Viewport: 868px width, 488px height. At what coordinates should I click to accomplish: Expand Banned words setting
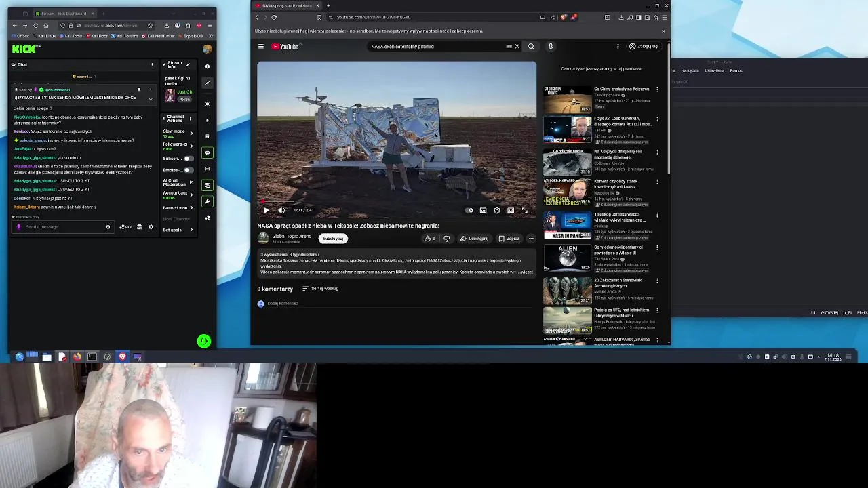tap(191, 208)
